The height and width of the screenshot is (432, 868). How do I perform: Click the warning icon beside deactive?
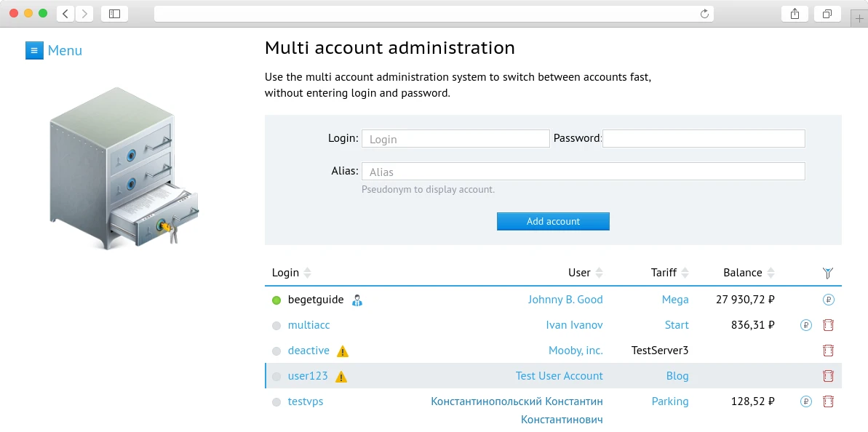click(342, 351)
